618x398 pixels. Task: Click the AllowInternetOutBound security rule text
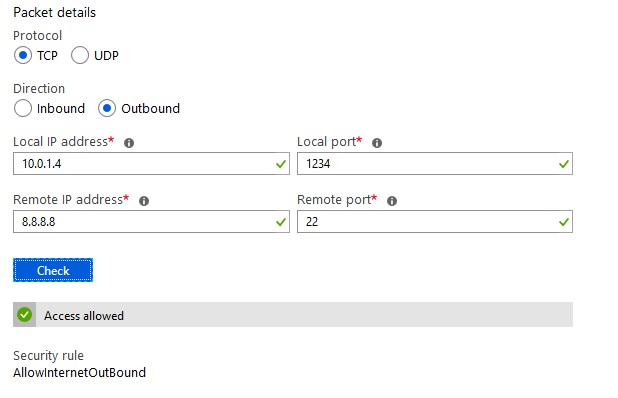click(80, 372)
